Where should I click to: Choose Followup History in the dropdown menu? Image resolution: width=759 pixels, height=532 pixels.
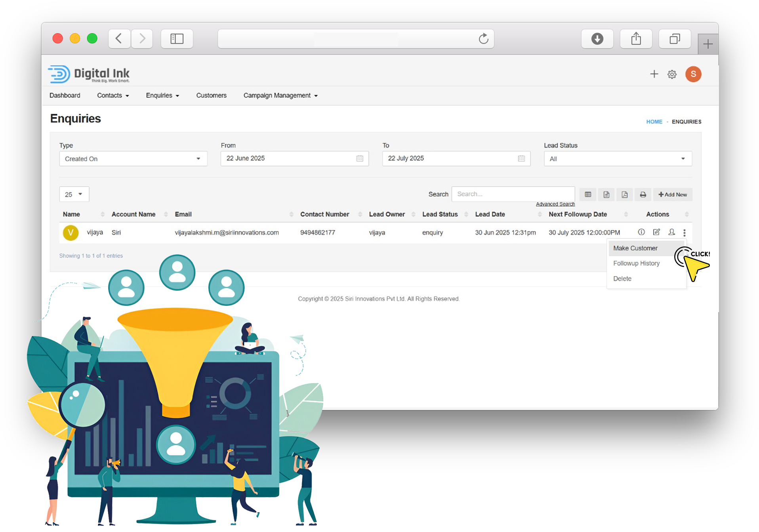pos(636,263)
